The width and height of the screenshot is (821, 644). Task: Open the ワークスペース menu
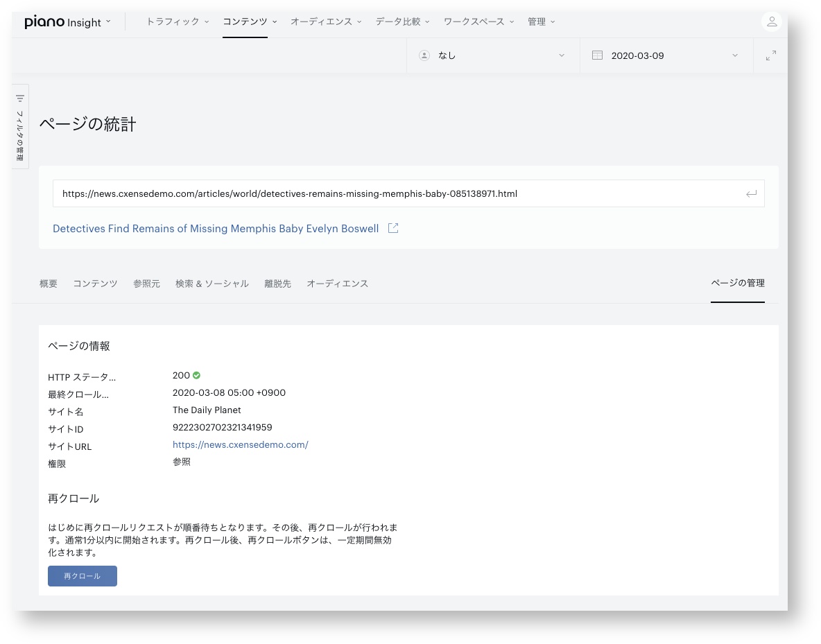(478, 22)
